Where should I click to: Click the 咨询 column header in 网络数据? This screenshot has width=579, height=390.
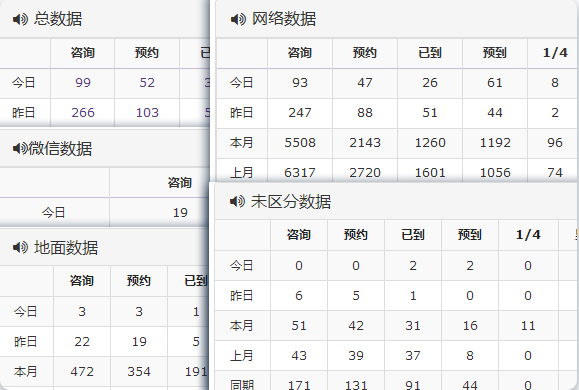tap(300, 53)
